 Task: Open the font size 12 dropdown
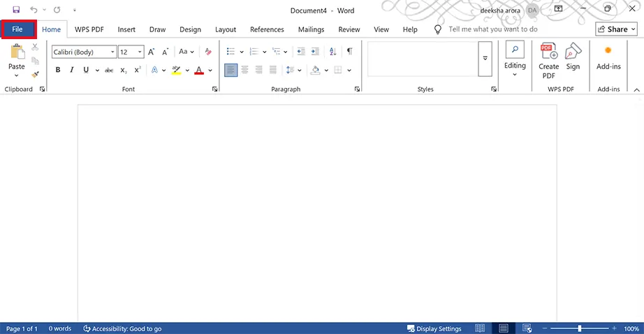coord(140,52)
